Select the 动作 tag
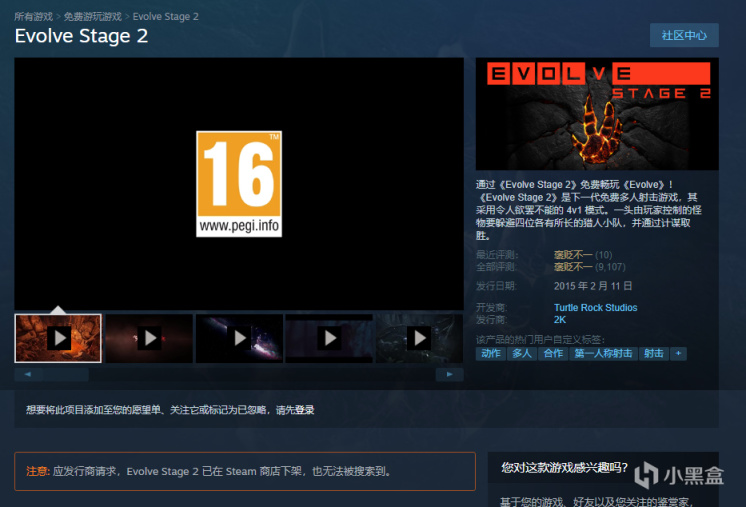 click(x=491, y=353)
